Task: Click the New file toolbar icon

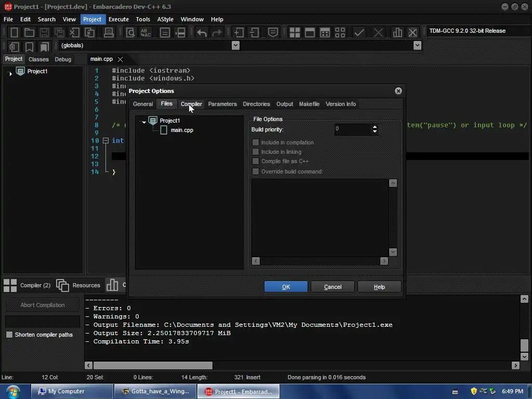Action: [14, 33]
